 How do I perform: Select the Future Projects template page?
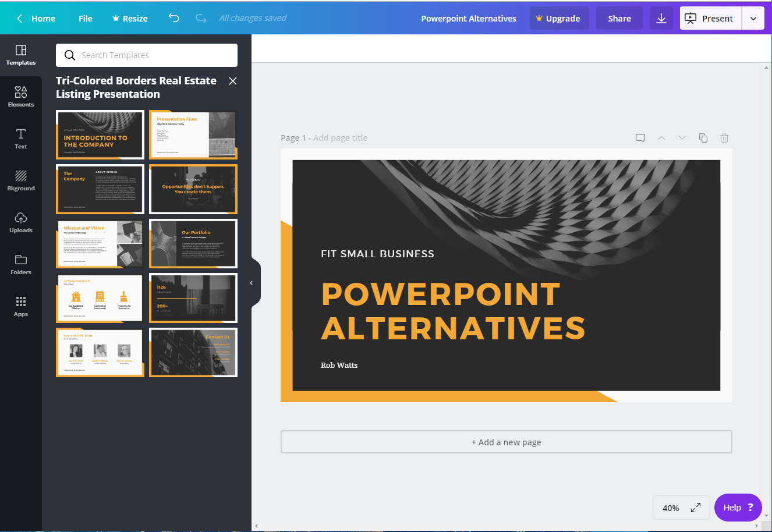(x=100, y=298)
